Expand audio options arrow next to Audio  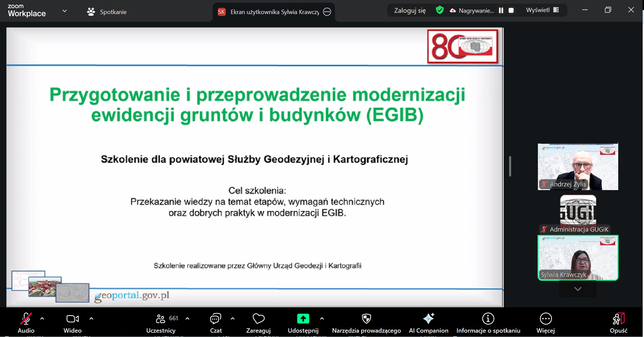(42, 319)
